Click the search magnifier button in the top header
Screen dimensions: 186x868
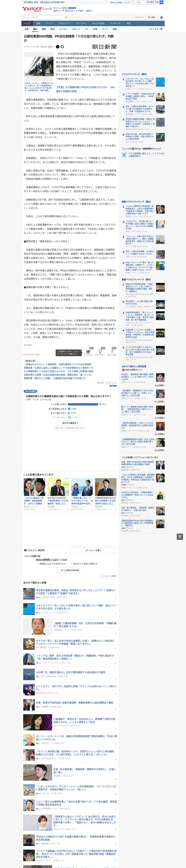tap(161, 2)
